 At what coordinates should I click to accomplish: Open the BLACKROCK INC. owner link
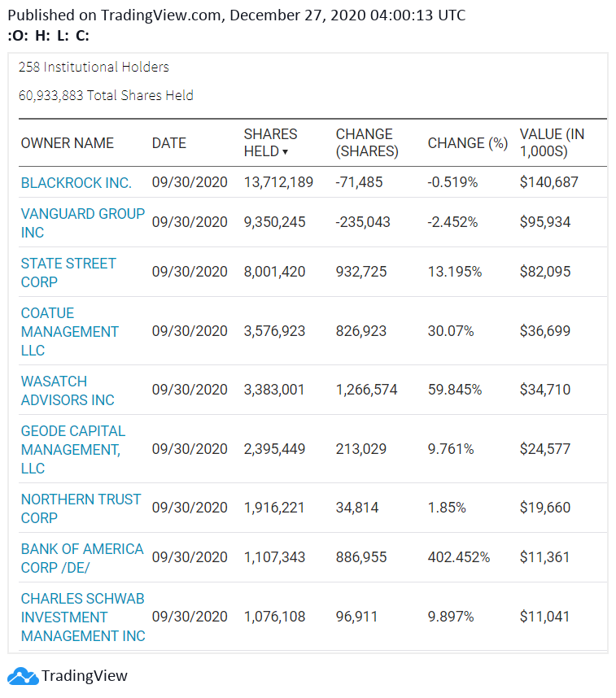(x=76, y=182)
